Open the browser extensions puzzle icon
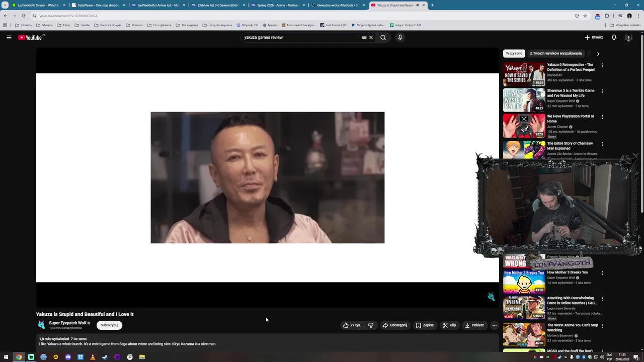 pos(607,16)
